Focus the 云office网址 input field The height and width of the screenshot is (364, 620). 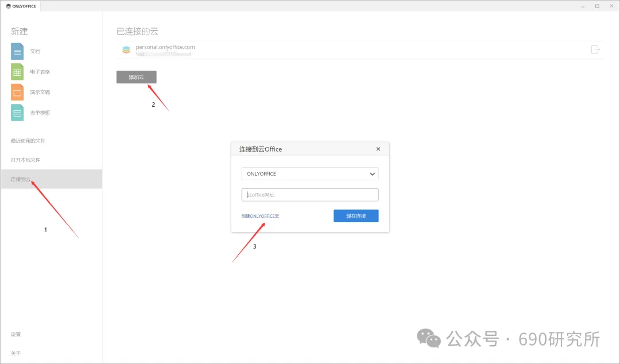click(x=310, y=195)
